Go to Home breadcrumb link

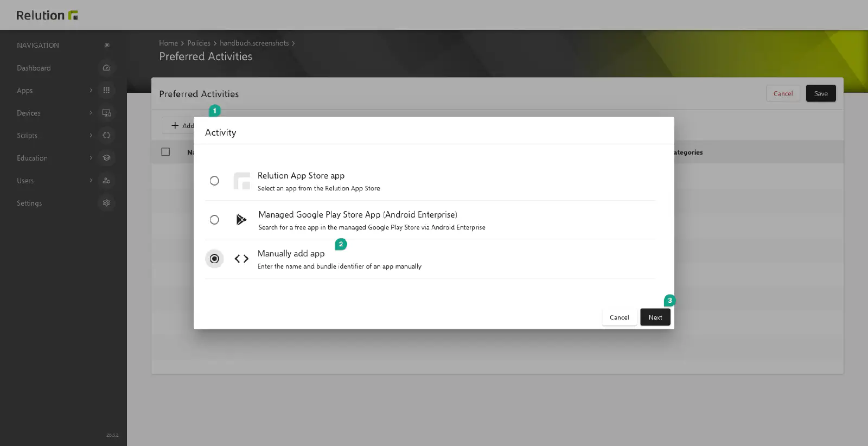tap(168, 43)
